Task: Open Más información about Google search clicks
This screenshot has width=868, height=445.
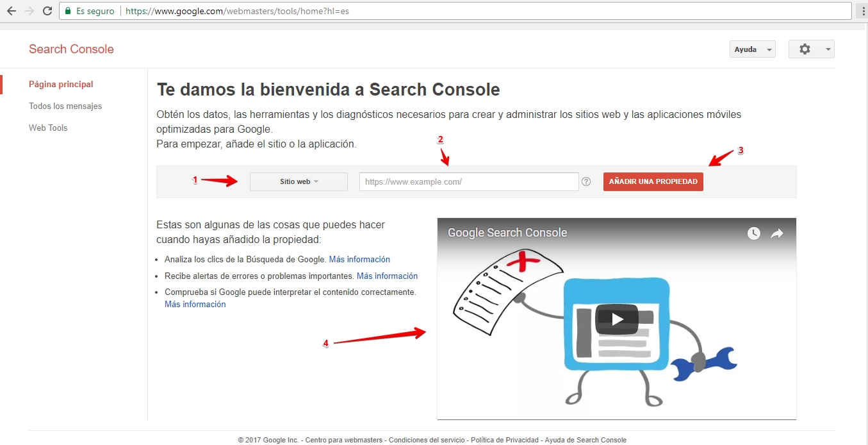Action: (359, 260)
